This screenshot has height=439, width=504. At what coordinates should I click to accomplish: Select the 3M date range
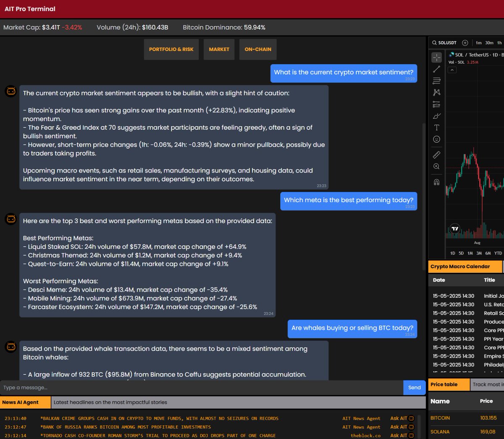(x=479, y=253)
